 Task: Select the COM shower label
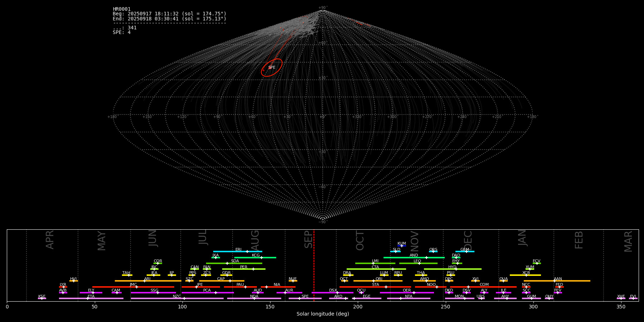[484, 284]
